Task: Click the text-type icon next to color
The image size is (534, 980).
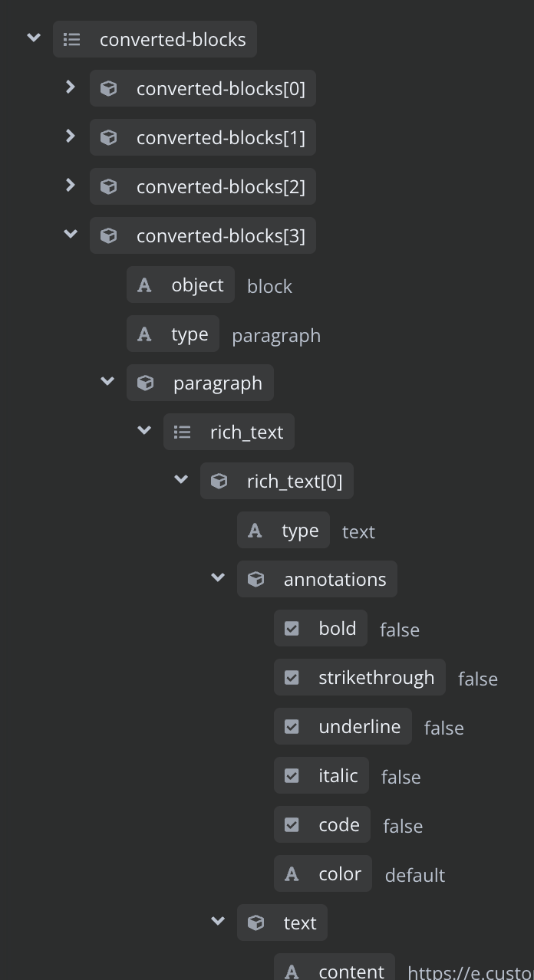Action: [292, 874]
